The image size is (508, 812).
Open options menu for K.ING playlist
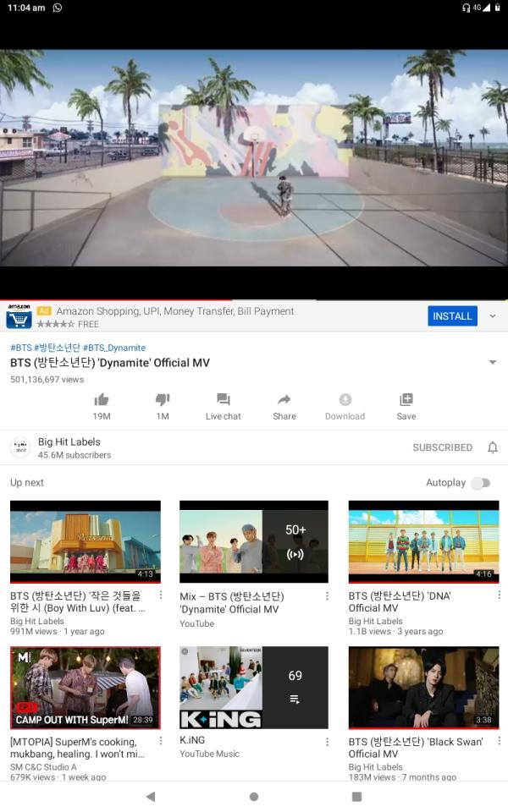click(327, 742)
